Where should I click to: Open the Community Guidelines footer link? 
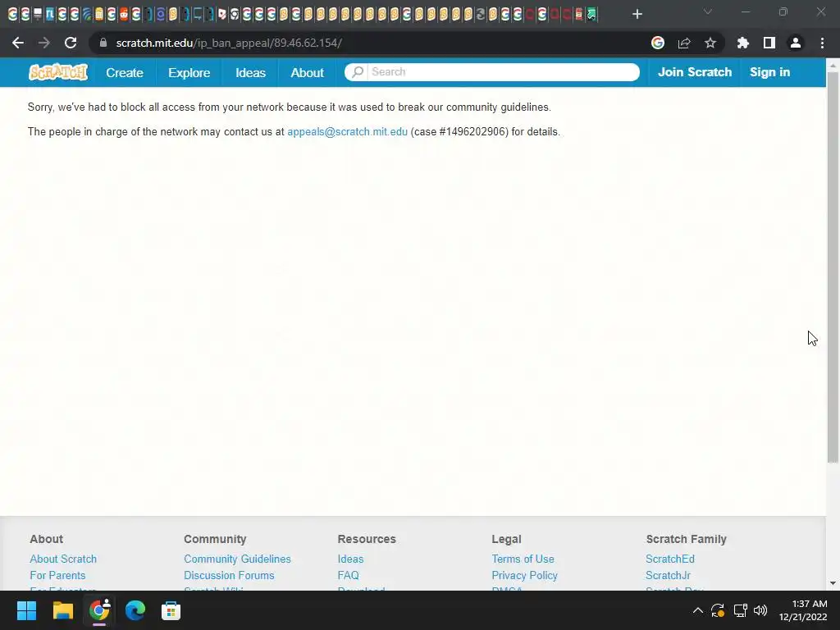coord(237,559)
